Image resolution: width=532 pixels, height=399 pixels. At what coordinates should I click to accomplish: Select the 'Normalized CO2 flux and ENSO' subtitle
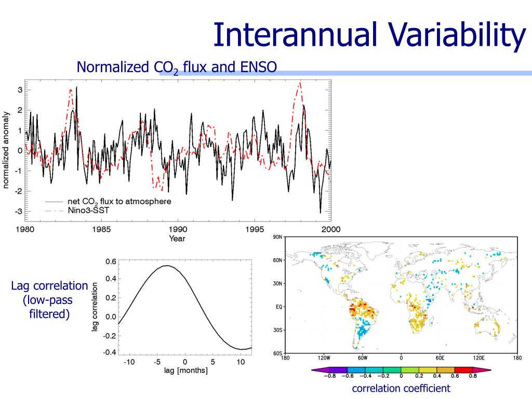click(177, 67)
